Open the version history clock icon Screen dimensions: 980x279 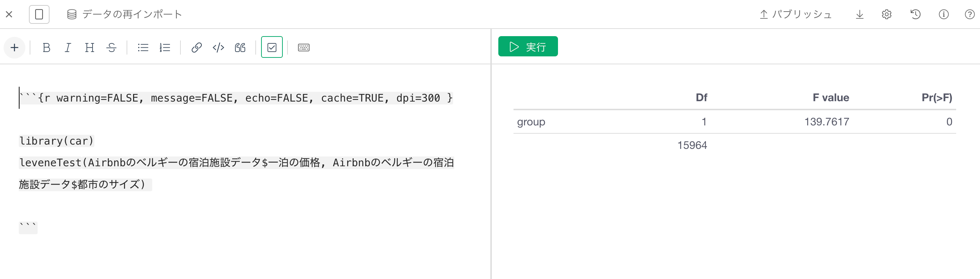tap(915, 14)
